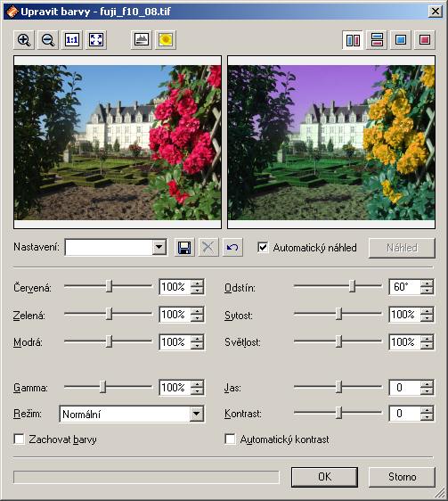Click the Gamma percentage input field
The width and height of the screenshot is (448, 501).
click(175, 388)
